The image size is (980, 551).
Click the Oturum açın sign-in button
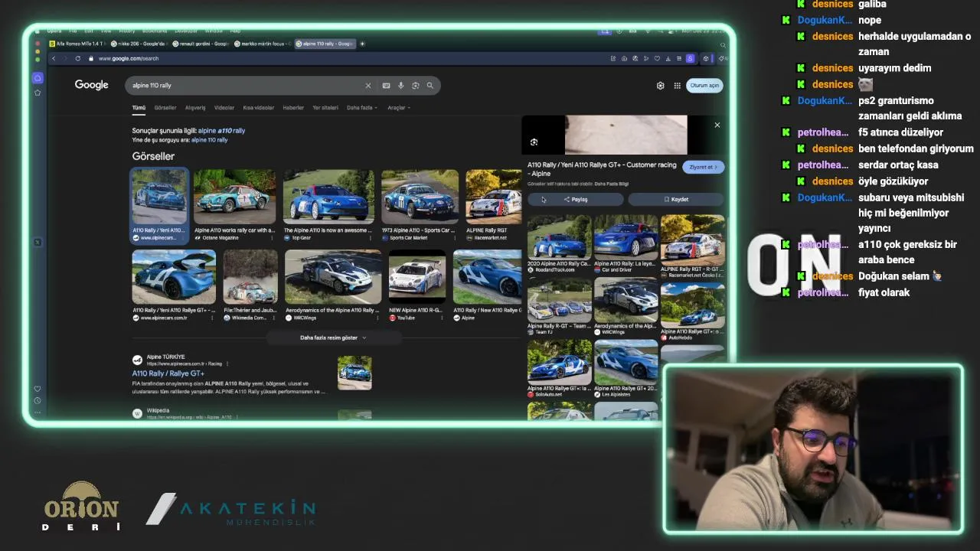(704, 86)
